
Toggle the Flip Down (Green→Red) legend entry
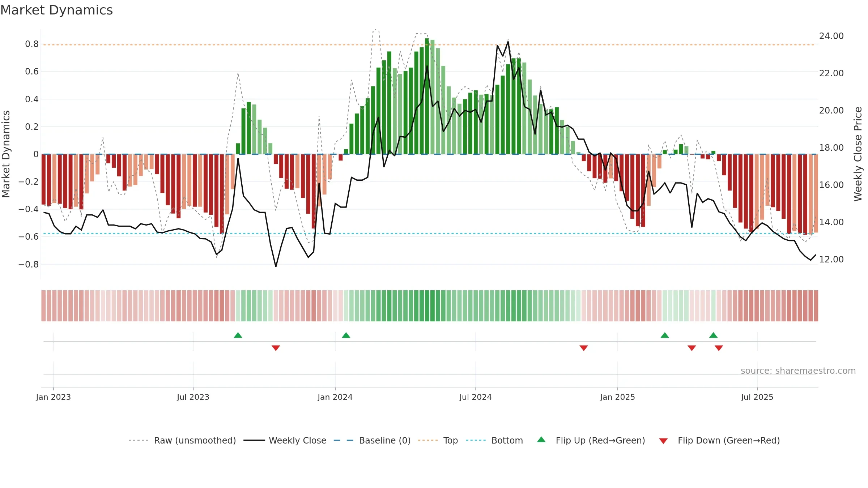(719, 440)
